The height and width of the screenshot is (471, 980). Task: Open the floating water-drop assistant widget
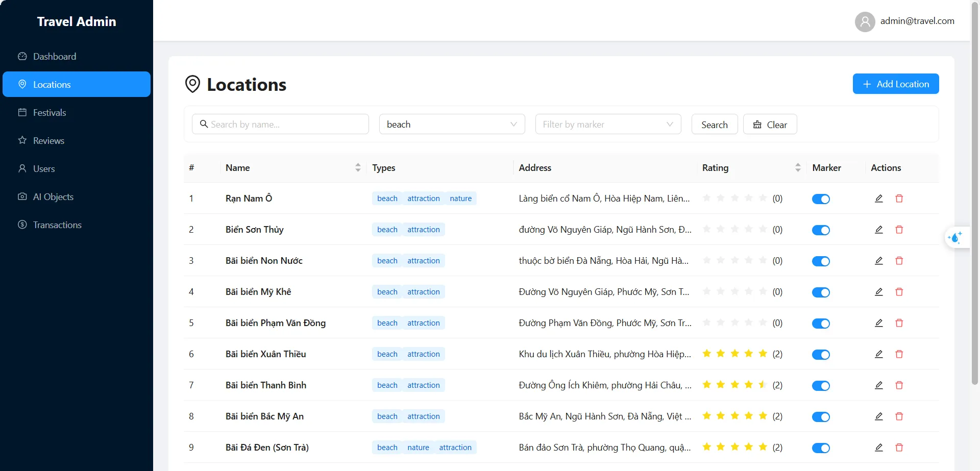955,237
